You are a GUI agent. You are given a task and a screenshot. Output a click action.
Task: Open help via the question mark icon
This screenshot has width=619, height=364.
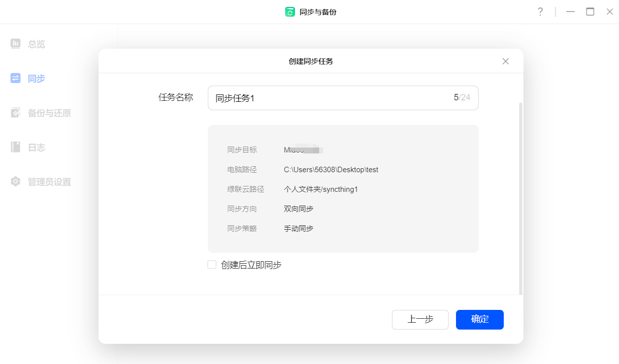(x=540, y=12)
